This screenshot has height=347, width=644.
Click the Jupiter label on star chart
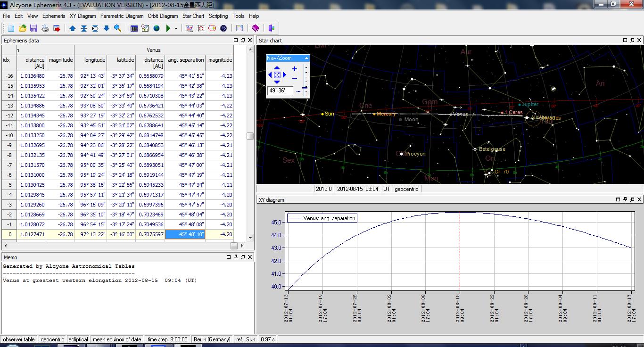[x=530, y=104]
